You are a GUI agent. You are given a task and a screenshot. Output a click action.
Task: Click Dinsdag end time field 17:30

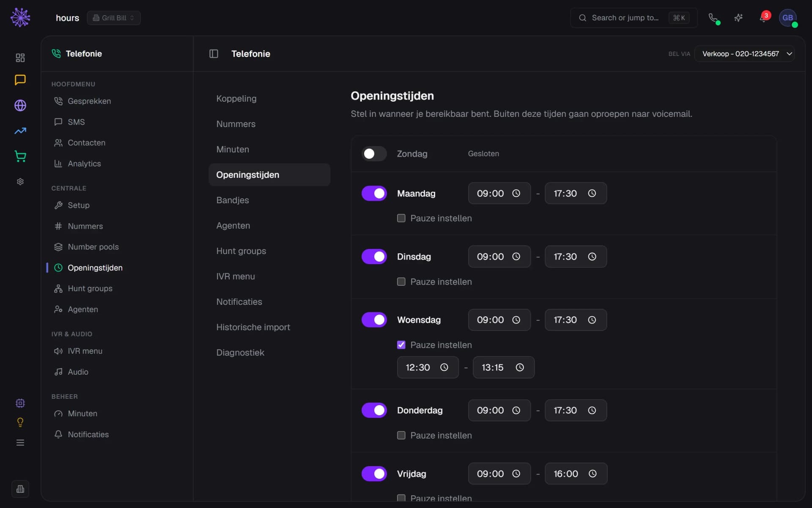pos(576,257)
